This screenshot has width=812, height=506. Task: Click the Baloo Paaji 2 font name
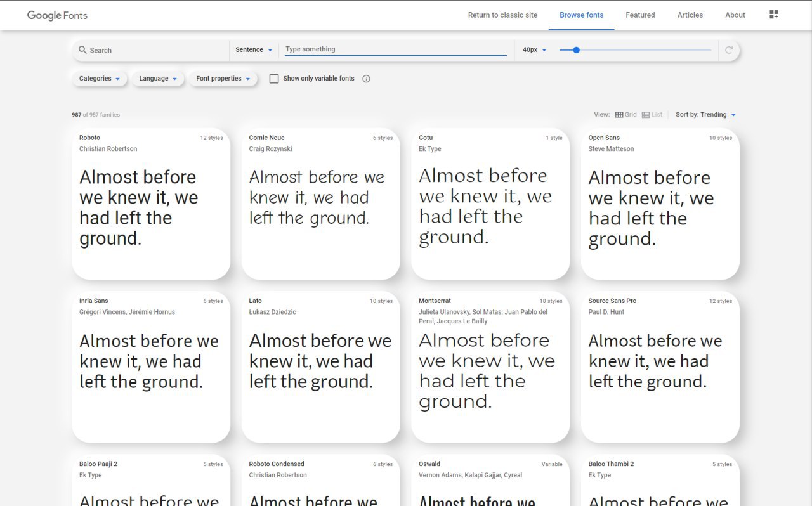(x=98, y=464)
